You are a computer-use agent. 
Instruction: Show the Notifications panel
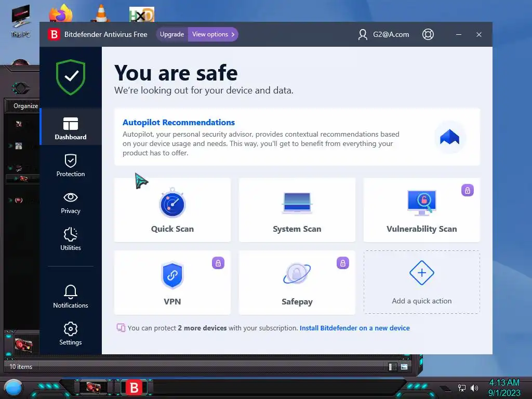coord(71,297)
